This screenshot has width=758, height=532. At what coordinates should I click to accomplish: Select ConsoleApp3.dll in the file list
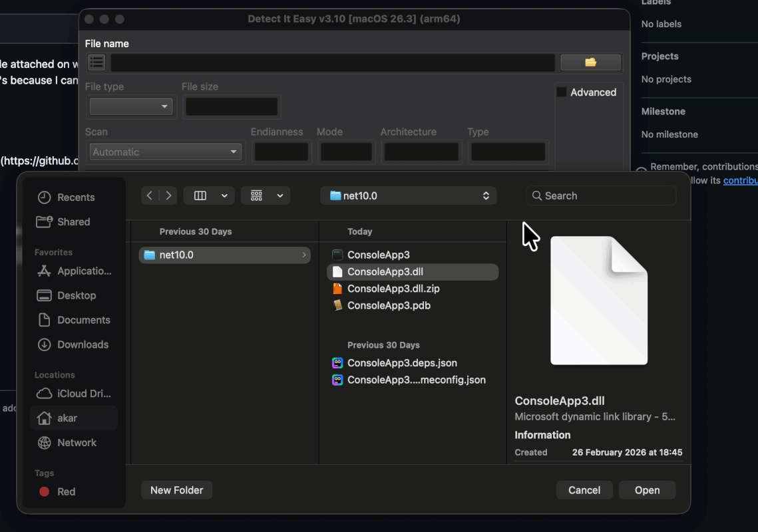(x=413, y=271)
